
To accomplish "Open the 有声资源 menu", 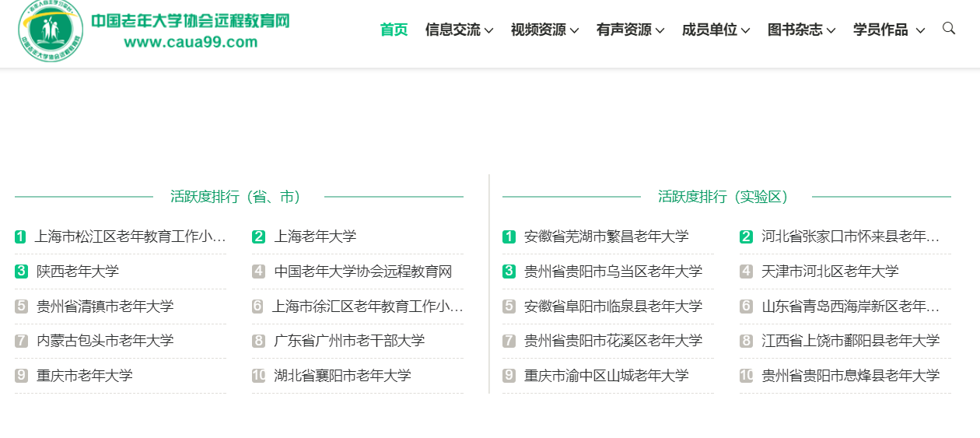I will [x=624, y=30].
